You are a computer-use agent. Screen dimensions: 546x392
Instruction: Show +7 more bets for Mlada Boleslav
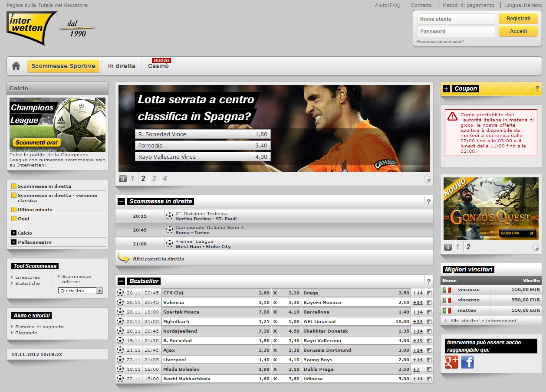tap(416, 369)
